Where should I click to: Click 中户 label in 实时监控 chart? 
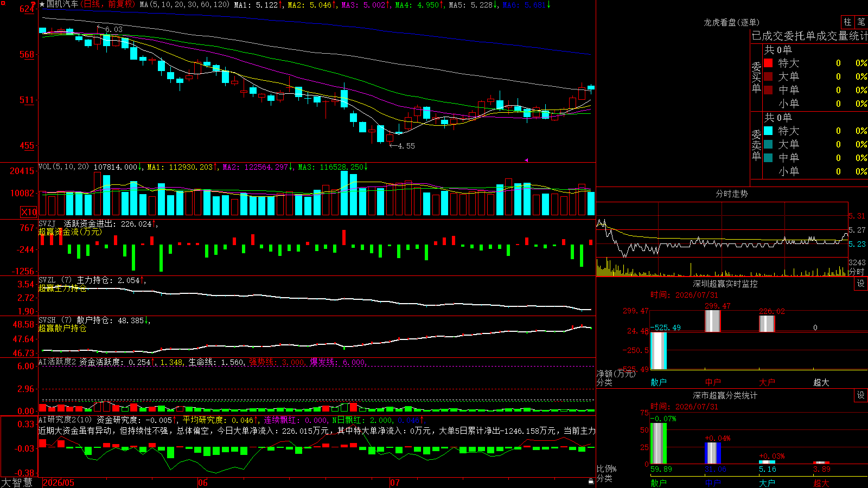(713, 382)
